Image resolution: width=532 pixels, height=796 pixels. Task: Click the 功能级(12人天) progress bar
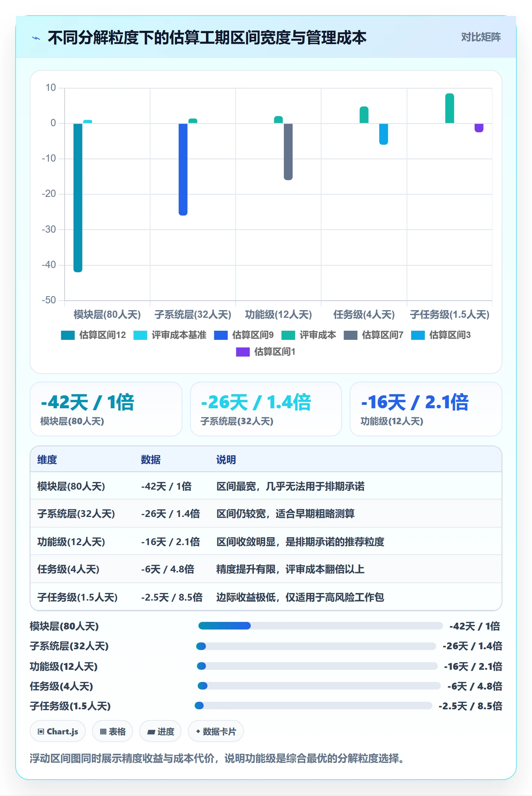click(x=317, y=666)
